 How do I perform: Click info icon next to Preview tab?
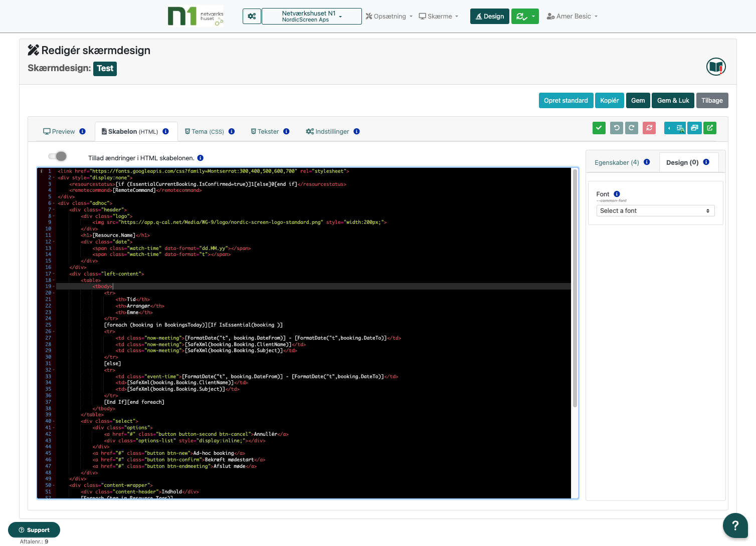click(82, 131)
